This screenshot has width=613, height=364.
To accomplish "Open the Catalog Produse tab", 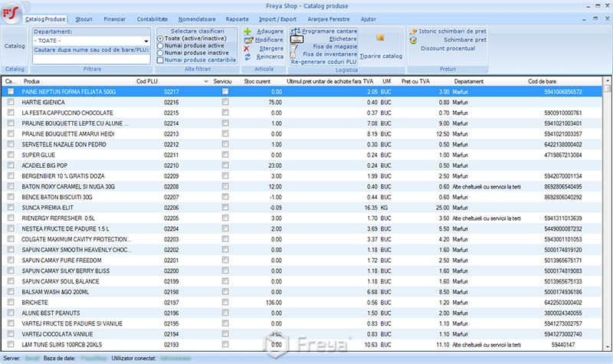I will coord(45,19).
